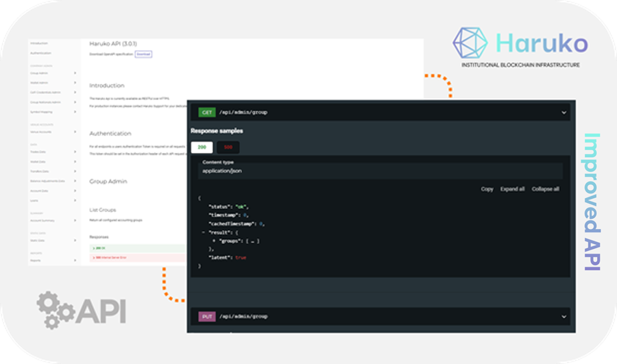
Task: Click the "latent": true JSON line
Action: [228, 258]
